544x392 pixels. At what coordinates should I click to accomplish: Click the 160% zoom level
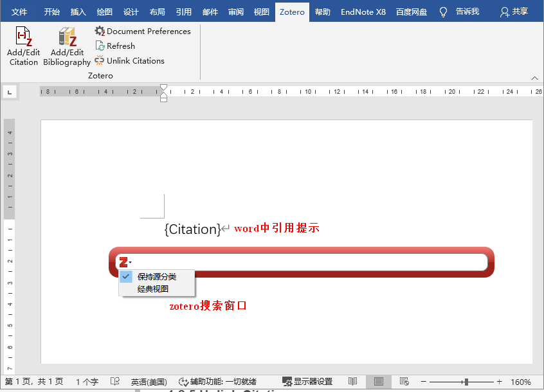pos(521,382)
